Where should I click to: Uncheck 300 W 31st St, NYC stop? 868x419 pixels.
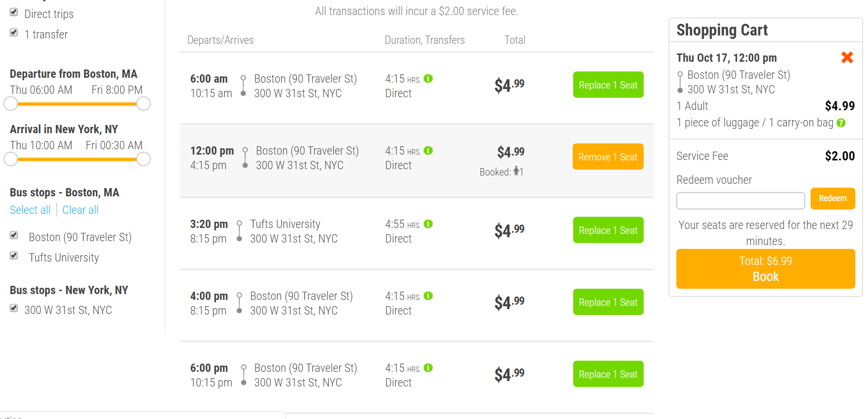pos(14,308)
